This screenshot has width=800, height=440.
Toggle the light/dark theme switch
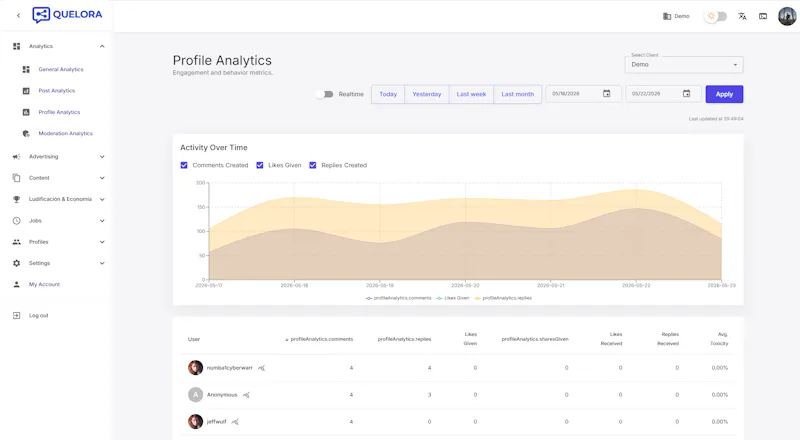(715, 16)
